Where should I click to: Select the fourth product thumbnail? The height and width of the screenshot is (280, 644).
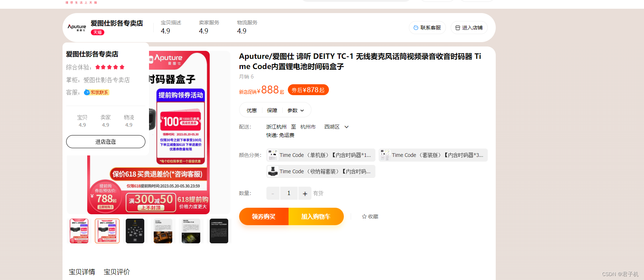coord(163,231)
